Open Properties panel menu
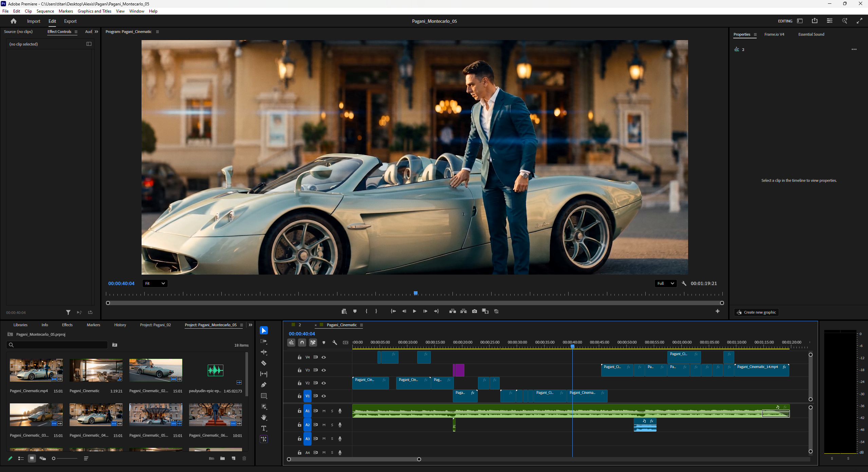 click(x=755, y=34)
